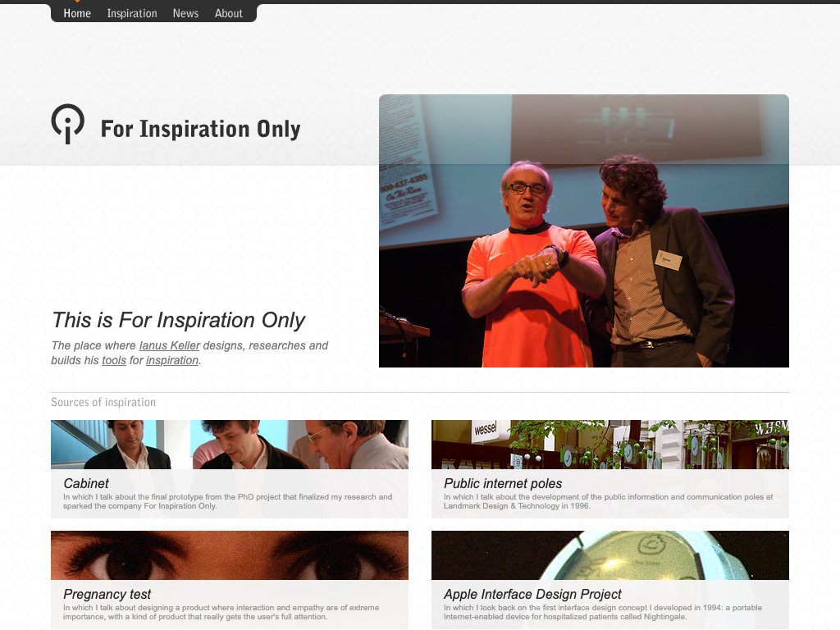Open the large hero photo of two men

583,231
